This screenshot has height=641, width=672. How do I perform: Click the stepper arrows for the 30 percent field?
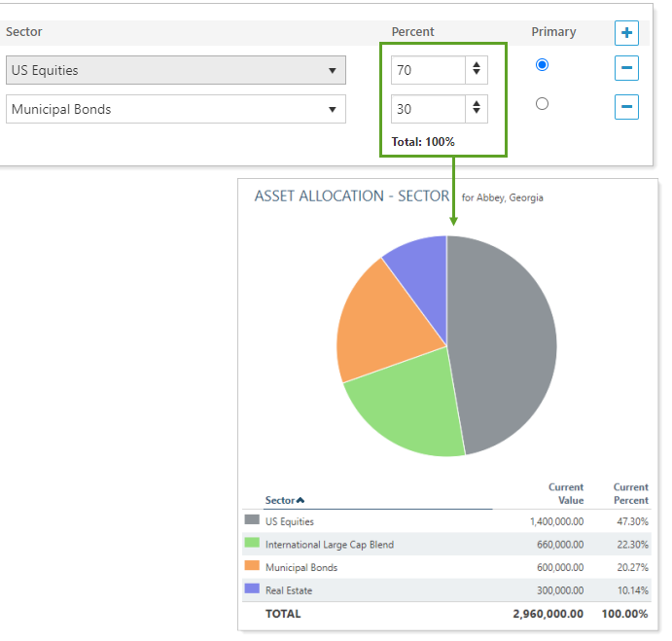476,109
